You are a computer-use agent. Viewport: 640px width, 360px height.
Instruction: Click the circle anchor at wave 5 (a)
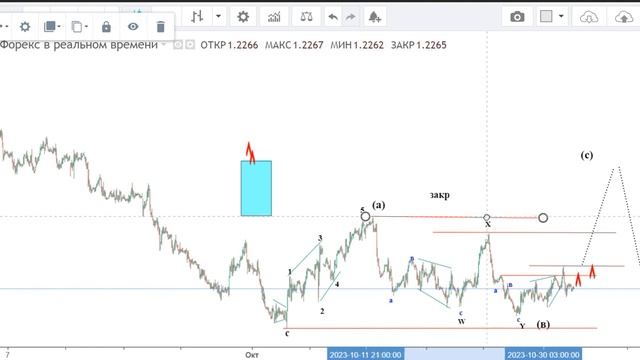(x=365, y=216)
